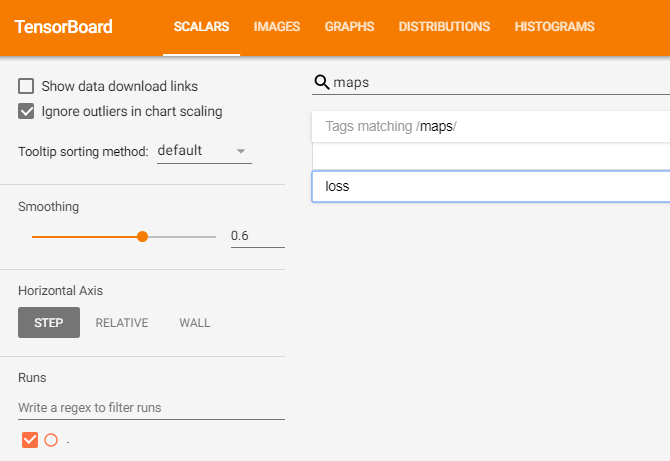Choose Step horizontal axis button
This screenshot has height=461, width=670.
point(49,323)
